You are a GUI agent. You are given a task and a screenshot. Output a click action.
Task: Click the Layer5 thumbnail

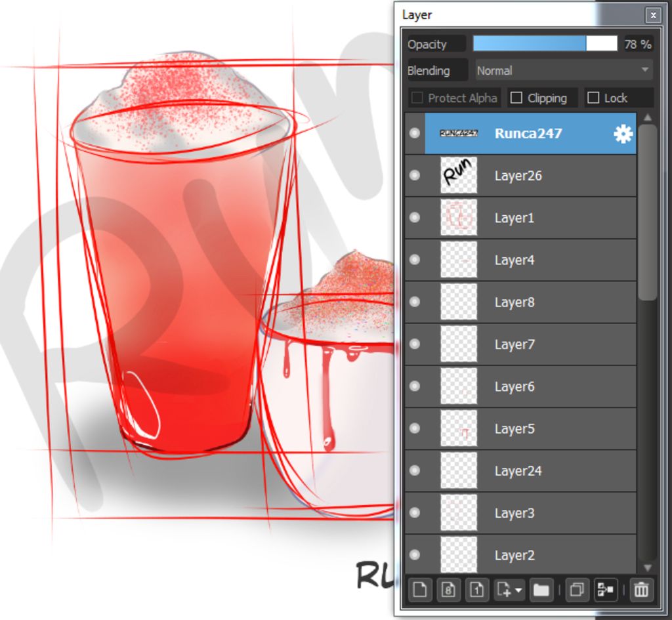pos(459,428)
